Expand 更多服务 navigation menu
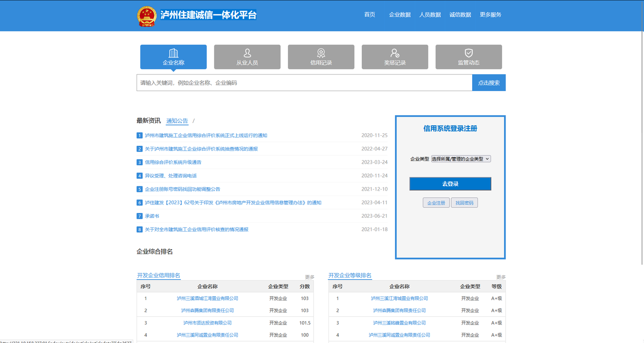Viewport: 644px width, 343px height. [x=490, y=15]
